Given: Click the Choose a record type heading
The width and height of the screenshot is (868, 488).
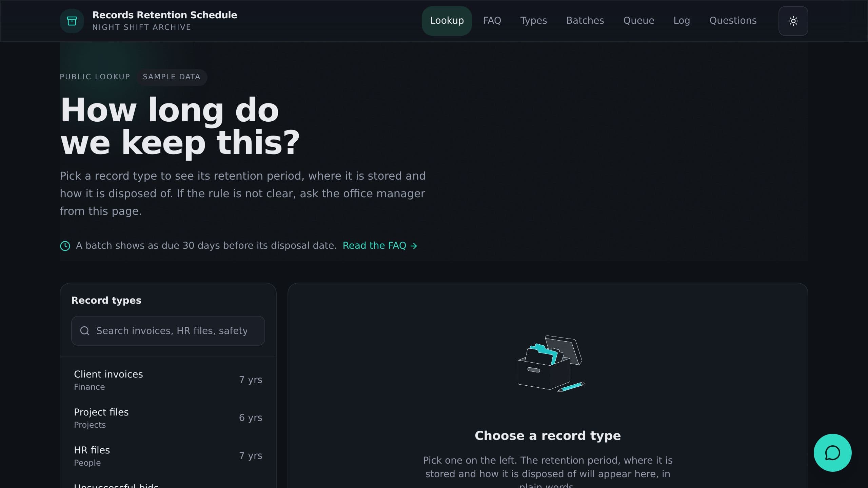Looking at the screenshot, I should point(548,436).
